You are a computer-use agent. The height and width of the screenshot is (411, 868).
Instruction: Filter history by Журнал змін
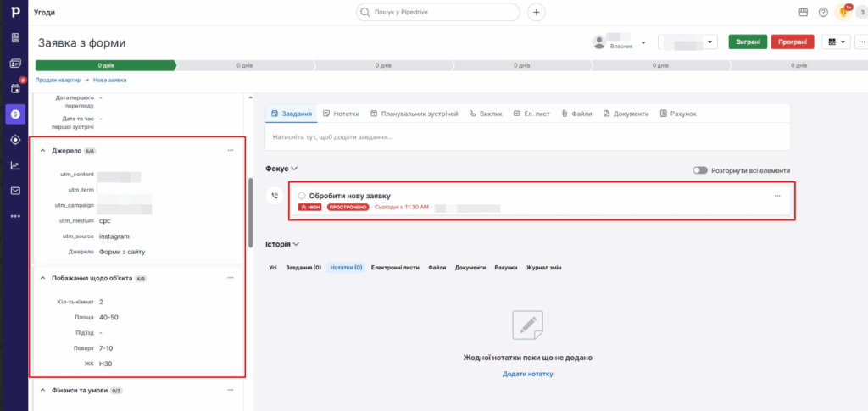pos(543,267)
